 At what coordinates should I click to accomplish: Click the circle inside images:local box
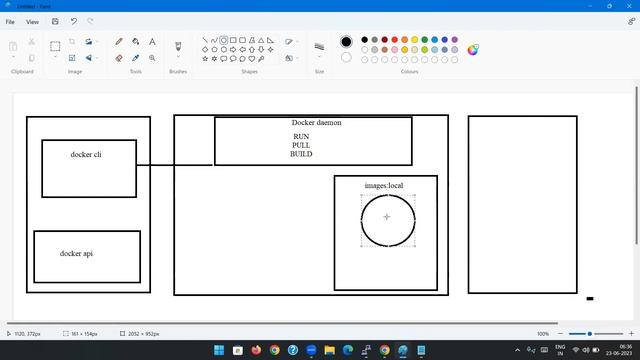point(388,220)
